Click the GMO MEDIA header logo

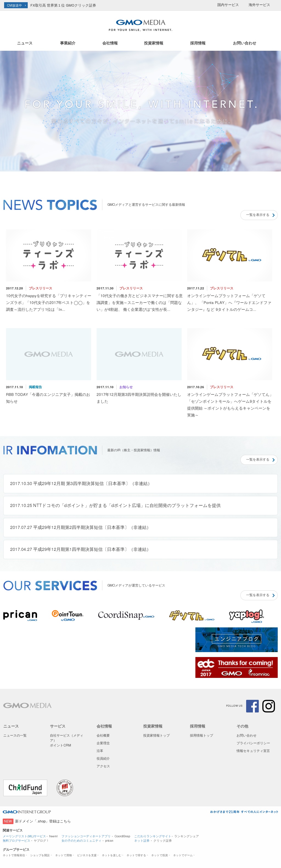(x=140, y=25)
